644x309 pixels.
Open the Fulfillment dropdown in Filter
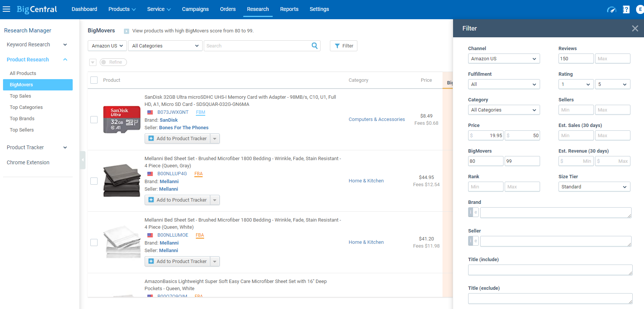(x=504, y=84)
